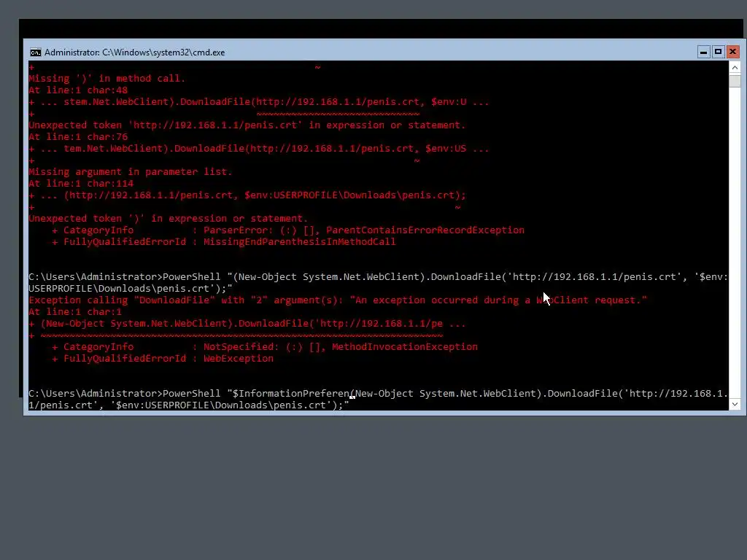Click 'Missing argument in parameter list.' line

pyautogui.click(x=130, y=172)
